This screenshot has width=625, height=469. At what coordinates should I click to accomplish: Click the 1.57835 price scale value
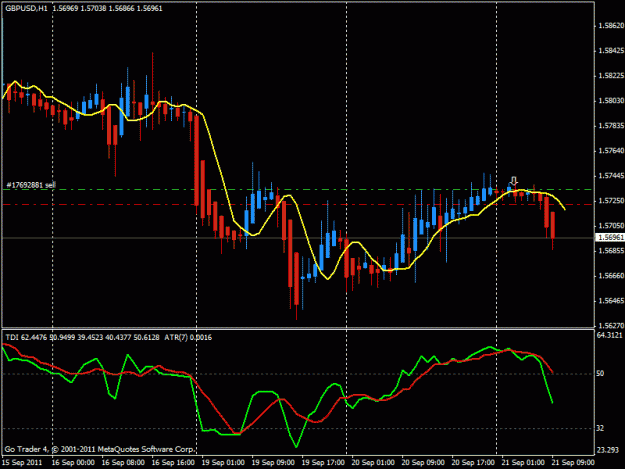pyautogui.click(x=611, y=126)
